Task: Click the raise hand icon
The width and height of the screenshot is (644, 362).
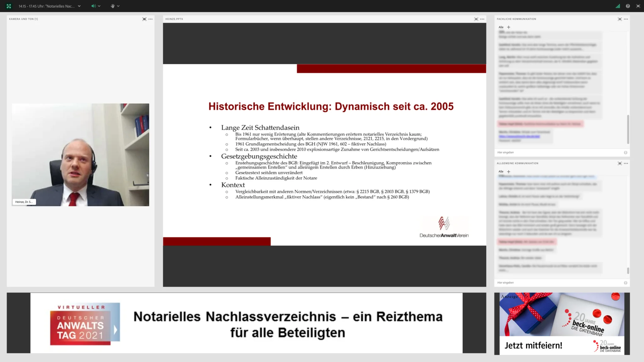Action: tap(113, 6)
